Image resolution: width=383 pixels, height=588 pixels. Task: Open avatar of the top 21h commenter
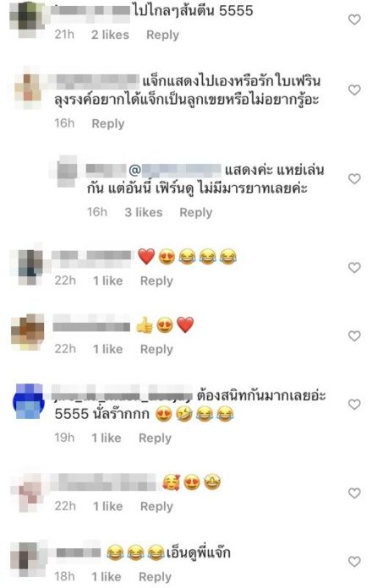(x=27, y=19)
